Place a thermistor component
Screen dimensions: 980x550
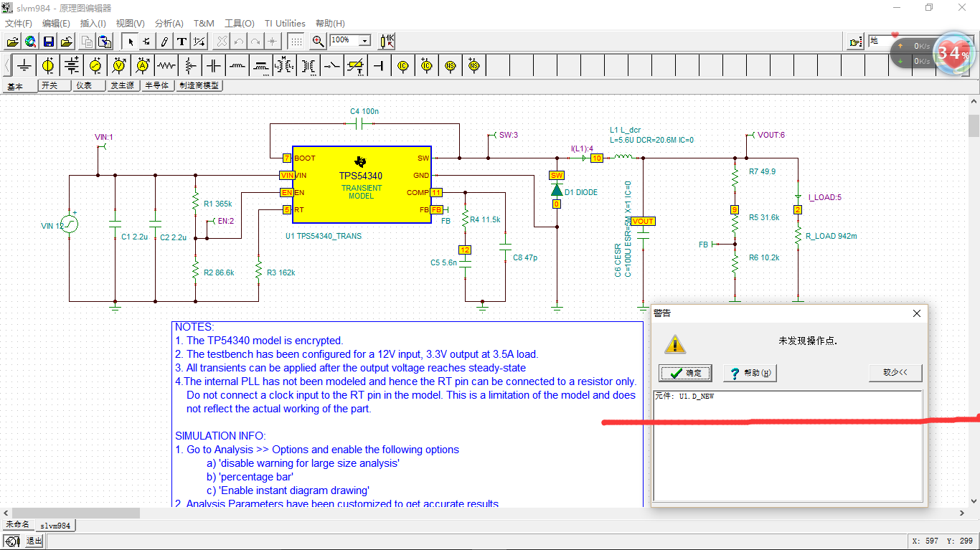tap(356, 66)
